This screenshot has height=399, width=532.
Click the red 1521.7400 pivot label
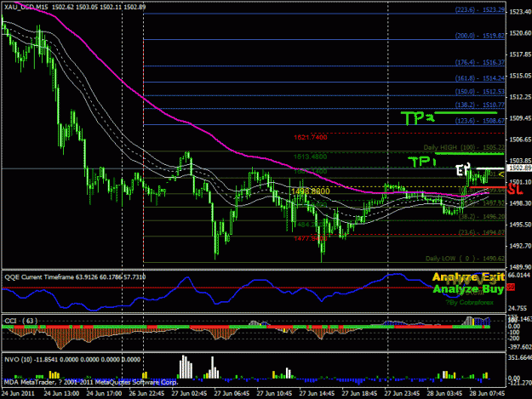[311, 137]
